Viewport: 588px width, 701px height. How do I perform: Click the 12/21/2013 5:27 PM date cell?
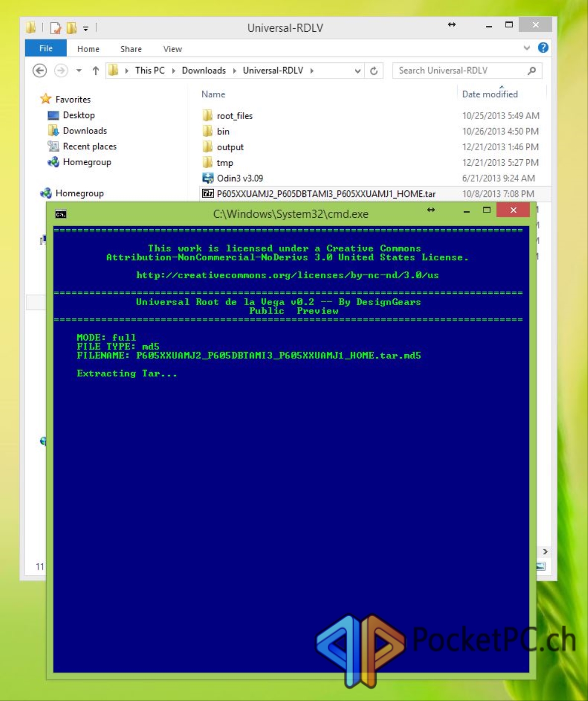tap(500, 163)
